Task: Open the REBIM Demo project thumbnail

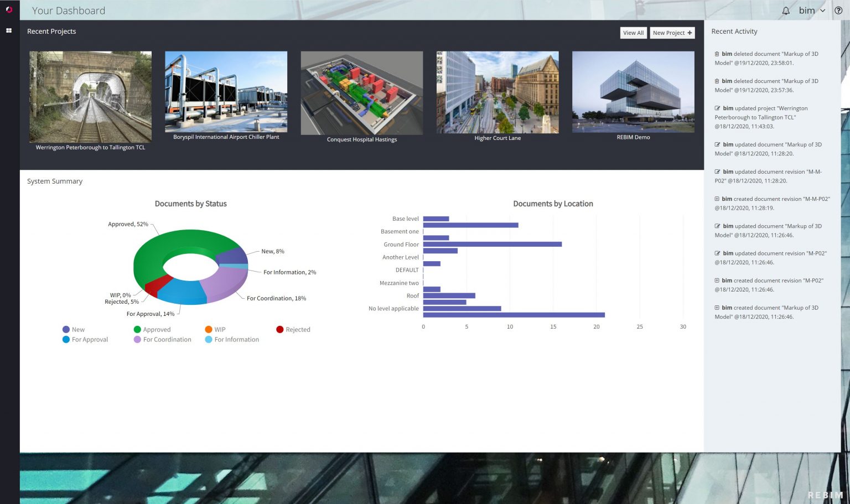Action: 633,92
